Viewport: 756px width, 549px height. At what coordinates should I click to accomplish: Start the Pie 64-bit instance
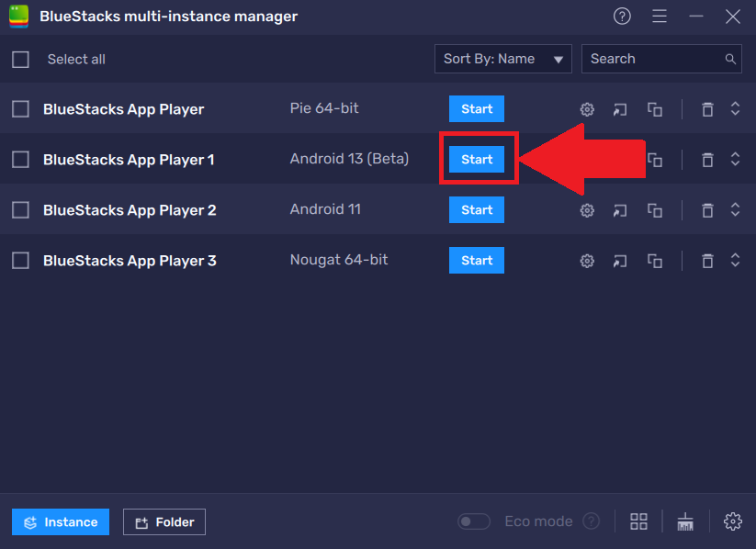click(x=477, y=108)
